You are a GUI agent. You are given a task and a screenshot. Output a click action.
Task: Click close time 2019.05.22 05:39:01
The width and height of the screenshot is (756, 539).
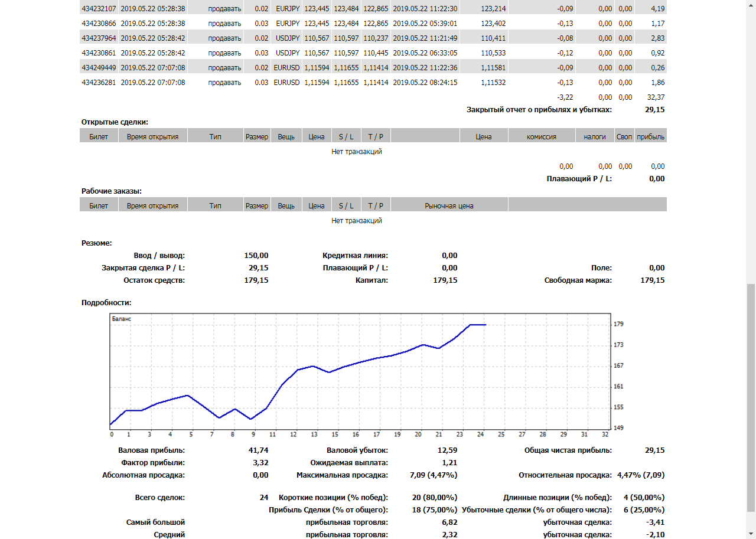pos(425,24)
